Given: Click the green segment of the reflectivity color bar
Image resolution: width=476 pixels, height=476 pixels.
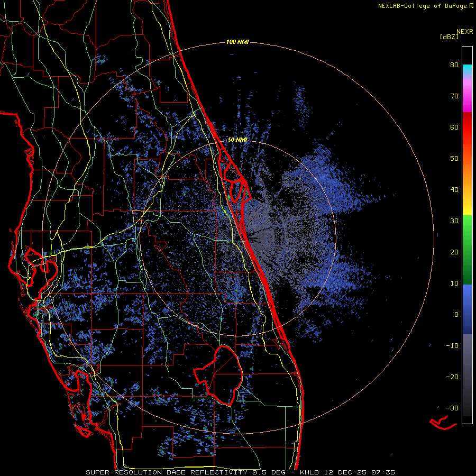Looking at the screenshot, I should (467, 250).
